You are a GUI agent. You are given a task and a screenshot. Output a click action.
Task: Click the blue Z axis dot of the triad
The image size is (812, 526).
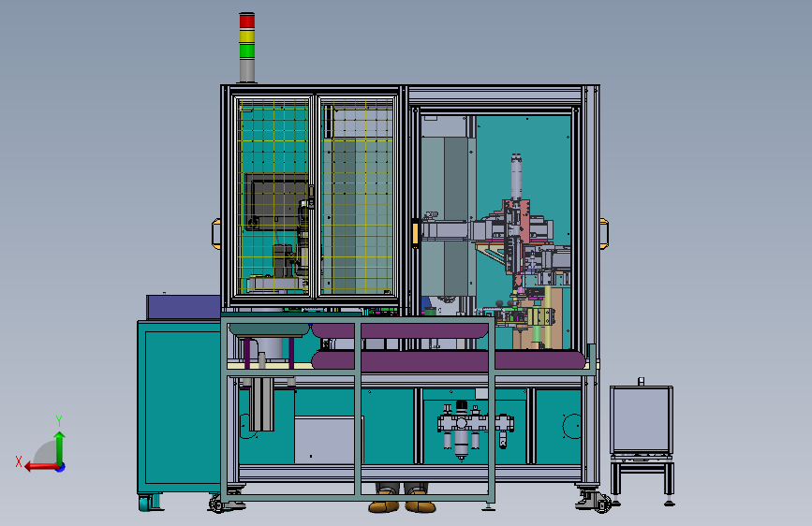point(61,467)
